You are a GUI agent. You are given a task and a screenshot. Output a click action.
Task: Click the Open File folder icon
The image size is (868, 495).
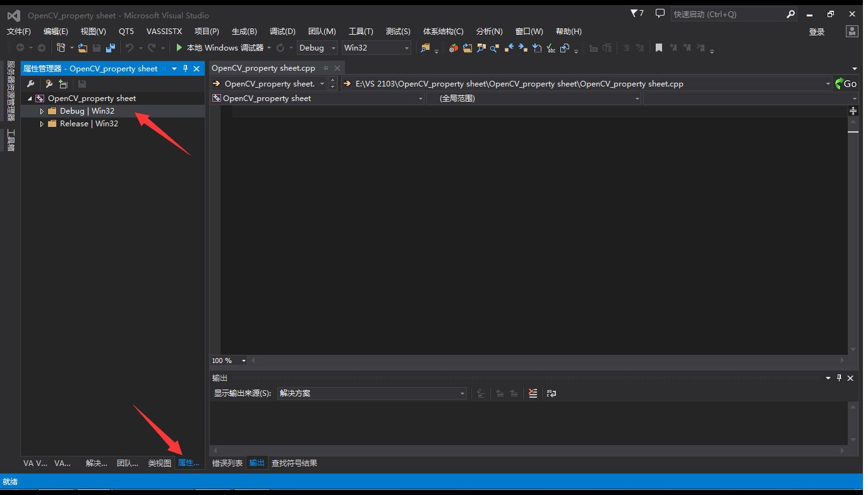click(x=83, y=47)
